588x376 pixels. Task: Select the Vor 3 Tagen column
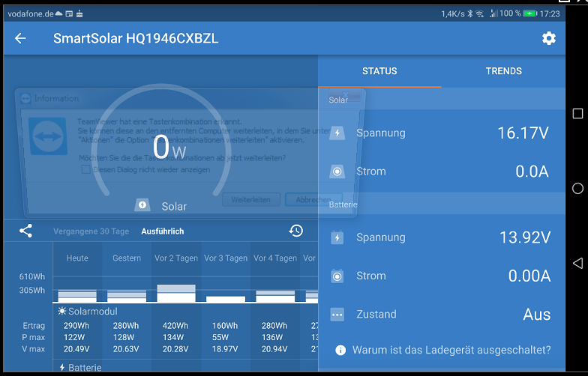pyautogui.click(x=226, y=258)
